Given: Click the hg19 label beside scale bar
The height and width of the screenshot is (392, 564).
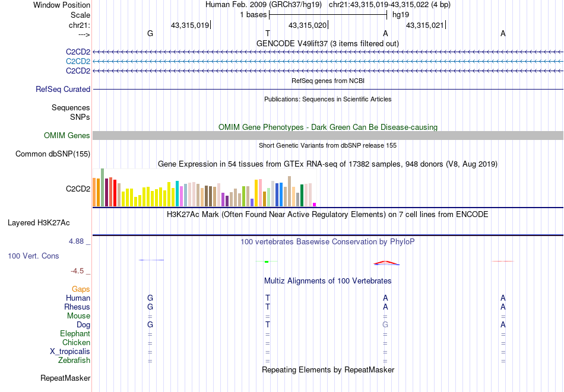Looking at the screenshot, I should point(401,15).
